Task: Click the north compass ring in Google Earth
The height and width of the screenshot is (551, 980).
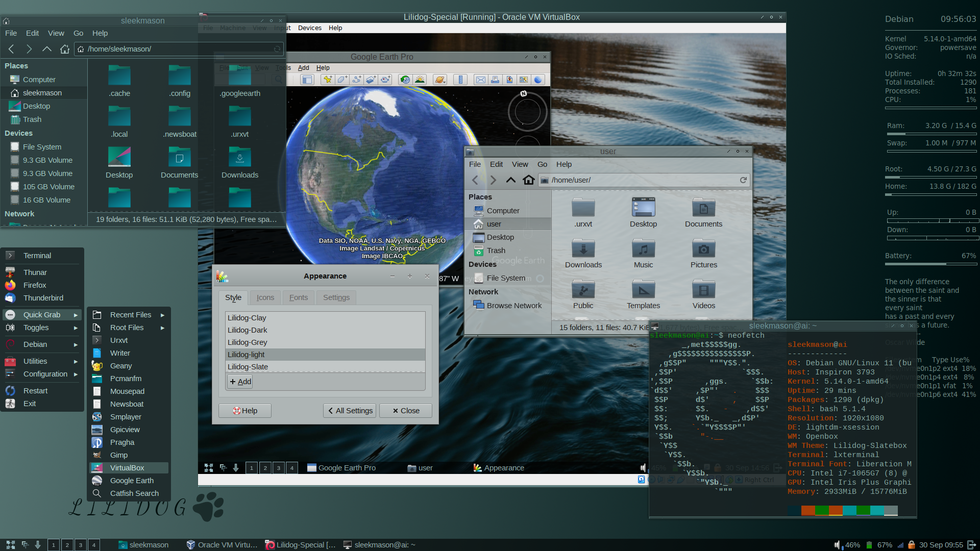Action: 528,112
